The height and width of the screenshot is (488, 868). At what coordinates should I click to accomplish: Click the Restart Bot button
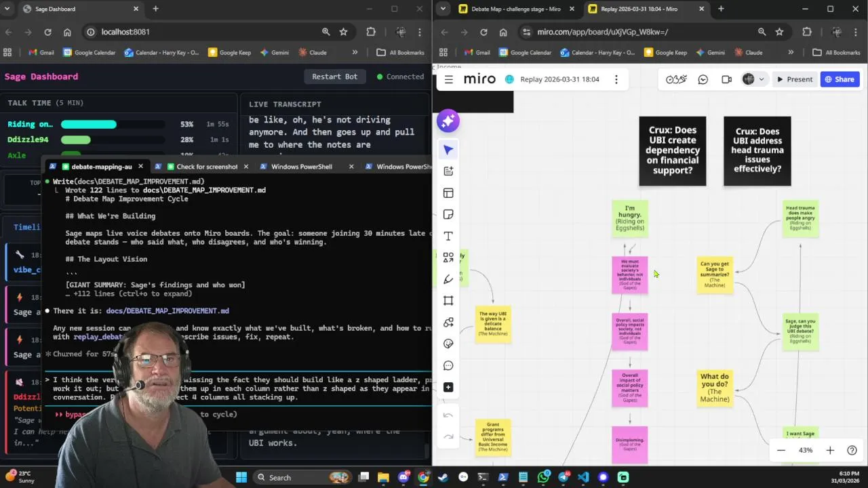334,77
